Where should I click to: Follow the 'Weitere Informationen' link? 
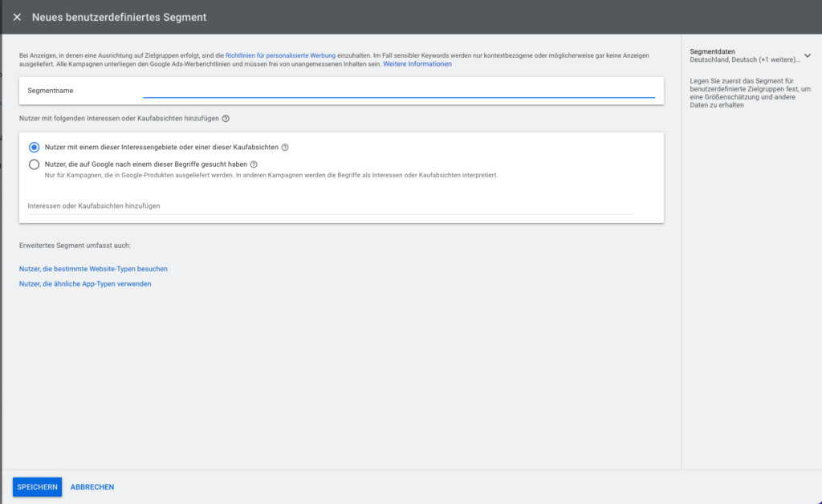pyautogui.click(x=417, y=64)
